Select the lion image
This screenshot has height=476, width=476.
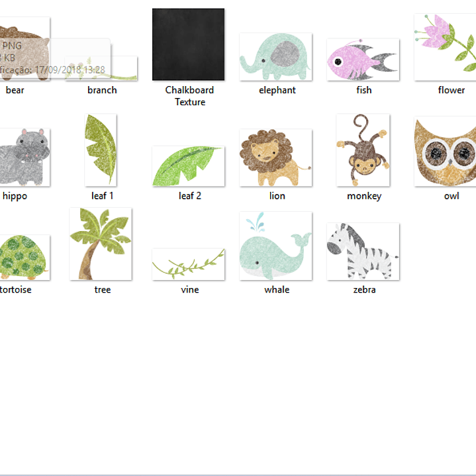[276, 158]
